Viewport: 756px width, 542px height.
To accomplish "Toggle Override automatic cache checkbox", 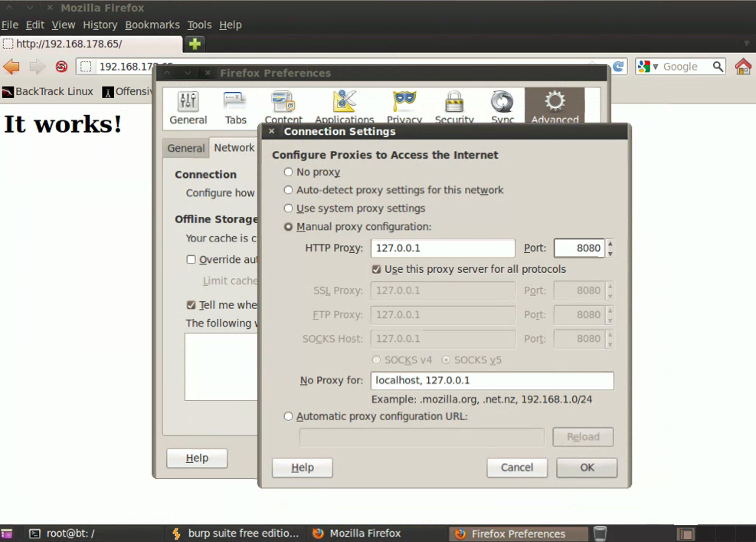I will (x=191, y=260).
